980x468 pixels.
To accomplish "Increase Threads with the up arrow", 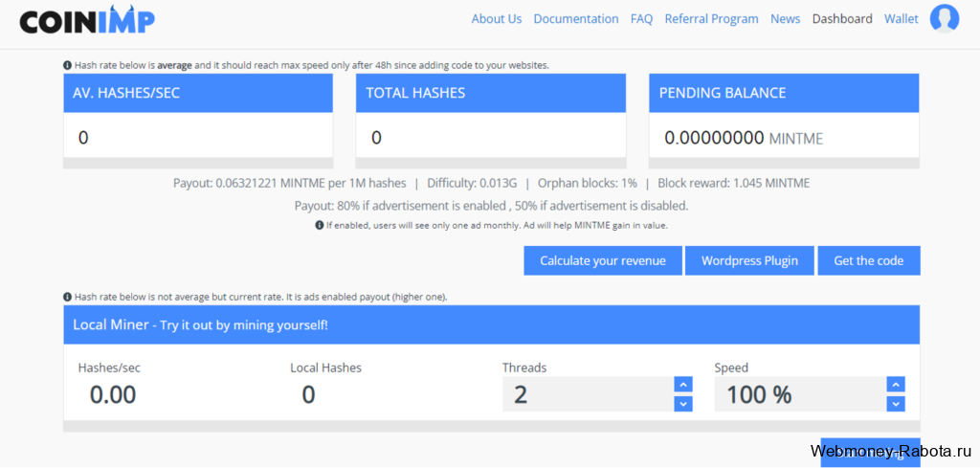I will [683, 385].
